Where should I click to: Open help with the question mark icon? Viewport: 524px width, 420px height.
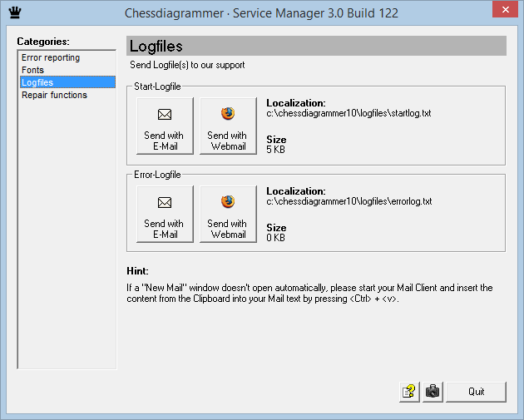(x=409, y=392)
